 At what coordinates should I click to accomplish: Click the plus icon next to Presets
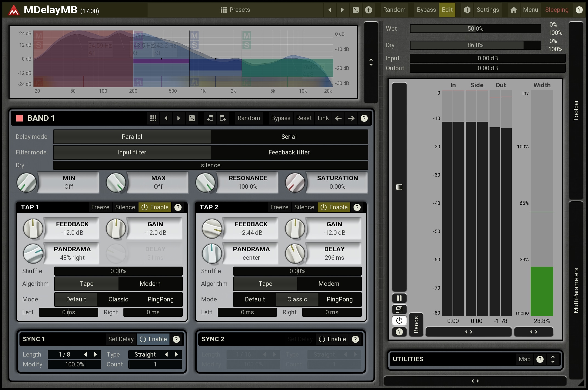pos(369,10)
